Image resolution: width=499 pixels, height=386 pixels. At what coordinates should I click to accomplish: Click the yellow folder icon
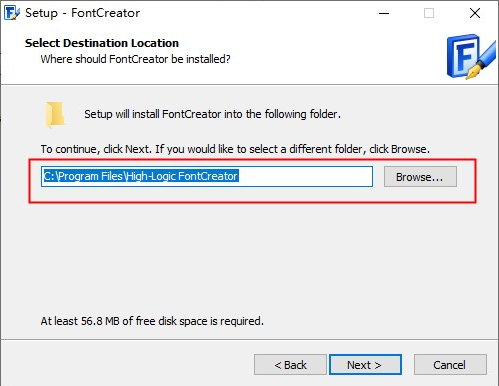pyautogui.click(x=54, y=115)
